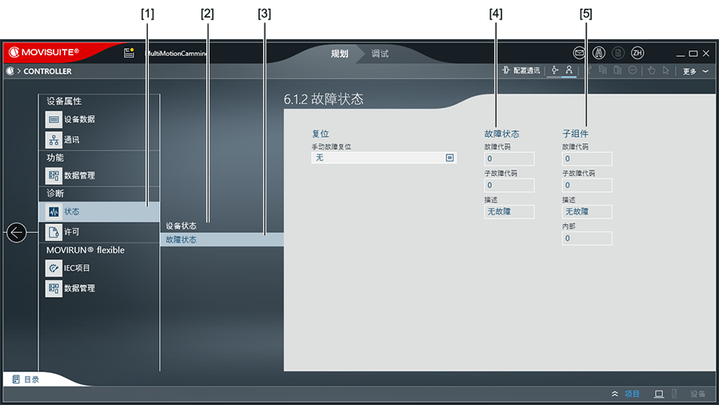Open the 目录 catalog tab at bottom

point(25,380)
